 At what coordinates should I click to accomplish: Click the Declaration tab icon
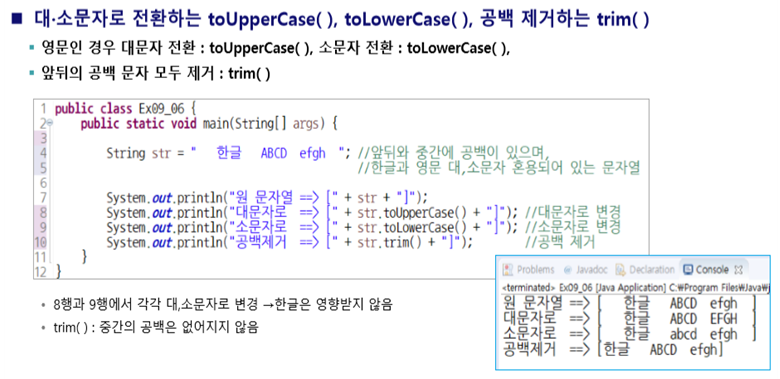(620, 270)
